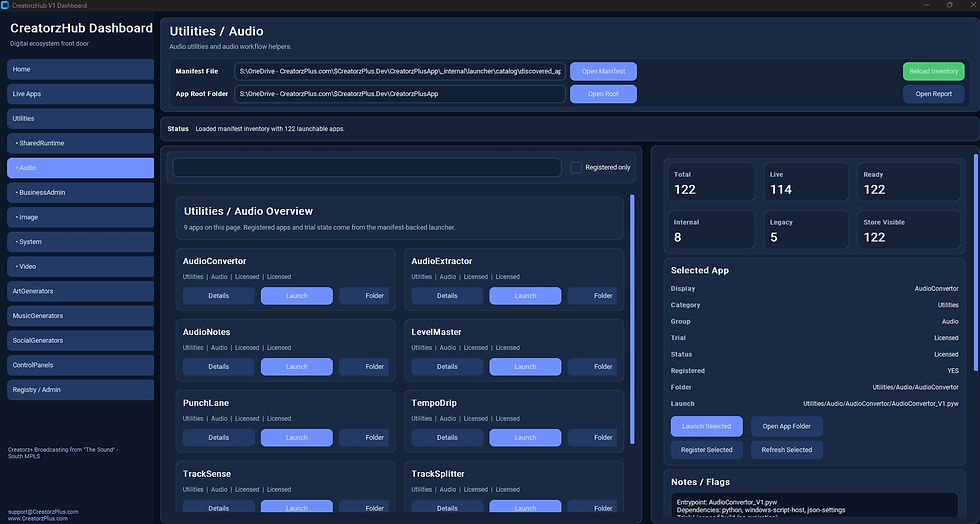Click the right panel vertical scrollbar

976,263
